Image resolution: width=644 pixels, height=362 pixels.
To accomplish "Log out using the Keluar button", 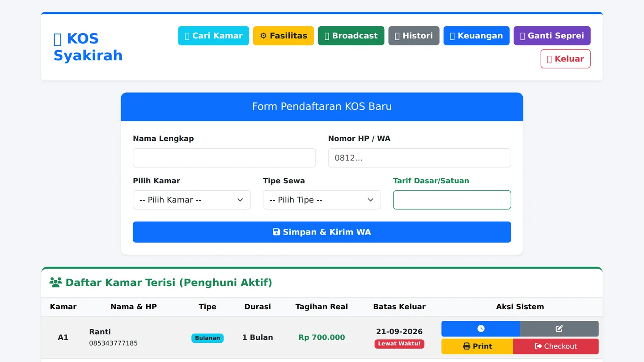I will [565, 59].
